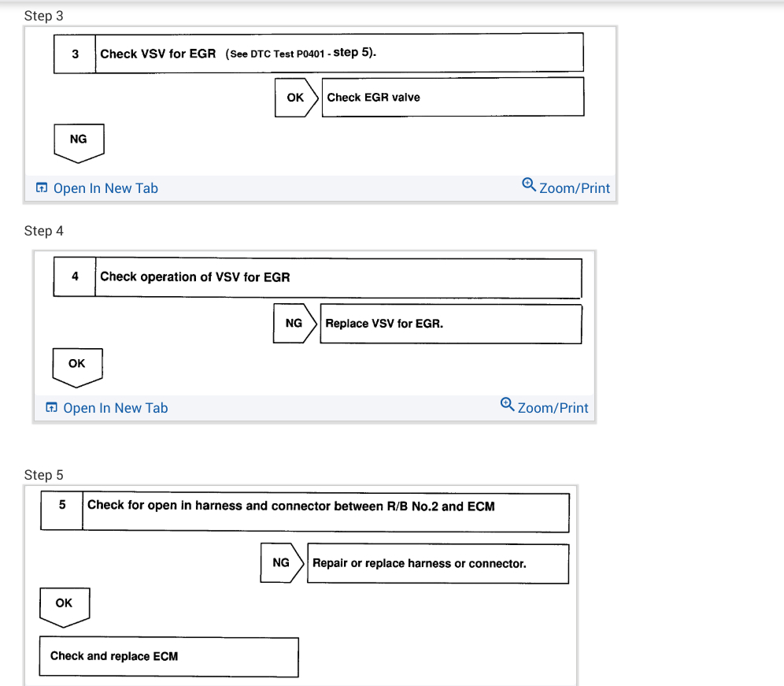784x686 pixels.
Task: Click the OK arrow above Check and replace ECM
Action: point(65,606)
